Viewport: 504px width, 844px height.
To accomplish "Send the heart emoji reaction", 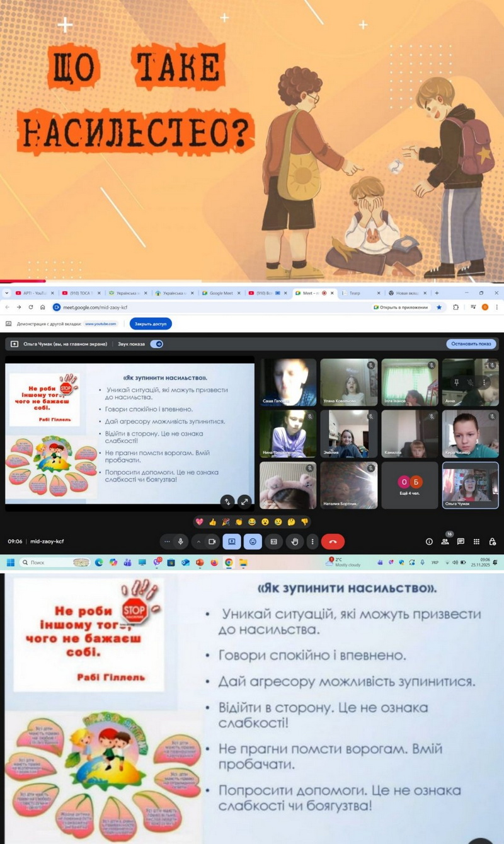I will point(200,522).
